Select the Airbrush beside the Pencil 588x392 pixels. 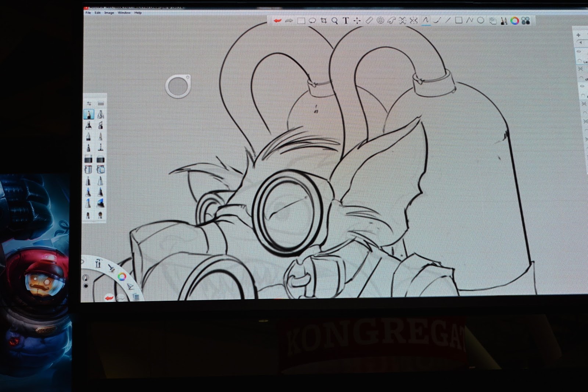[x=100, y=114]
